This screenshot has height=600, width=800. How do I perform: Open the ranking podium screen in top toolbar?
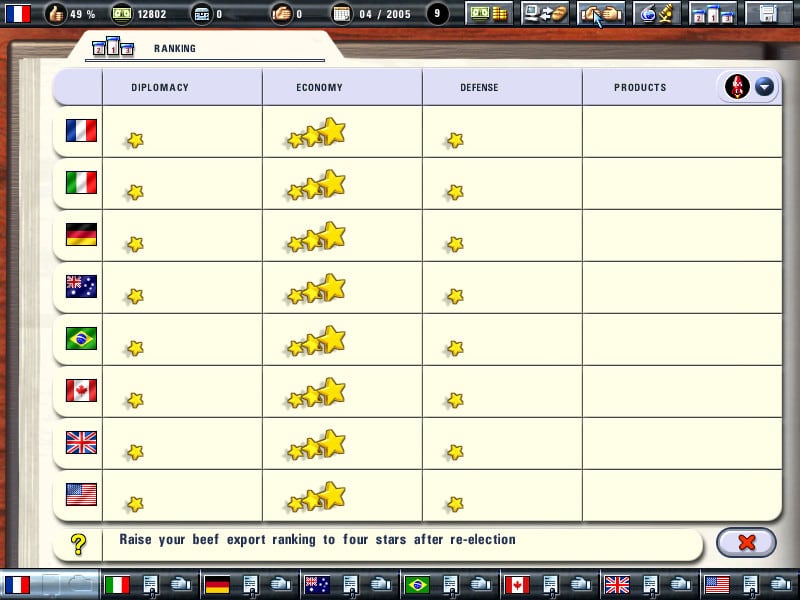coord(713,14)
